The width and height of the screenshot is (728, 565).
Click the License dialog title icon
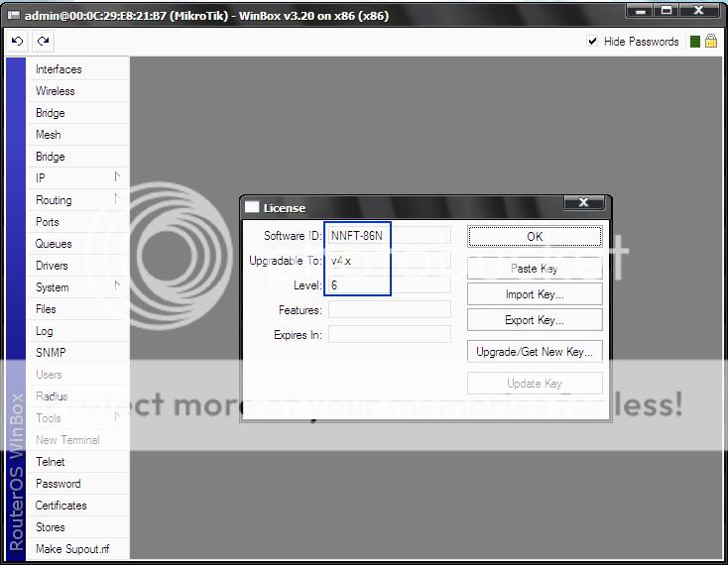point(252,208)
